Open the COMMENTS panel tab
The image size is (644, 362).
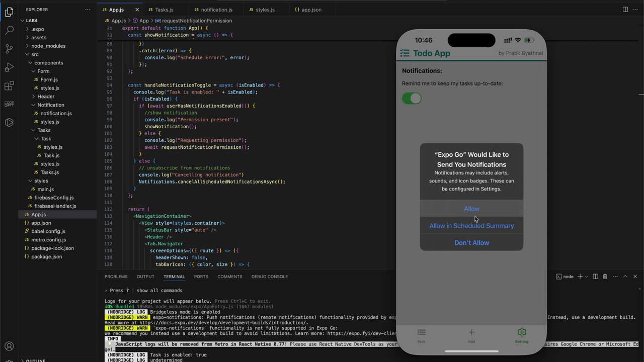coord(229,277)
